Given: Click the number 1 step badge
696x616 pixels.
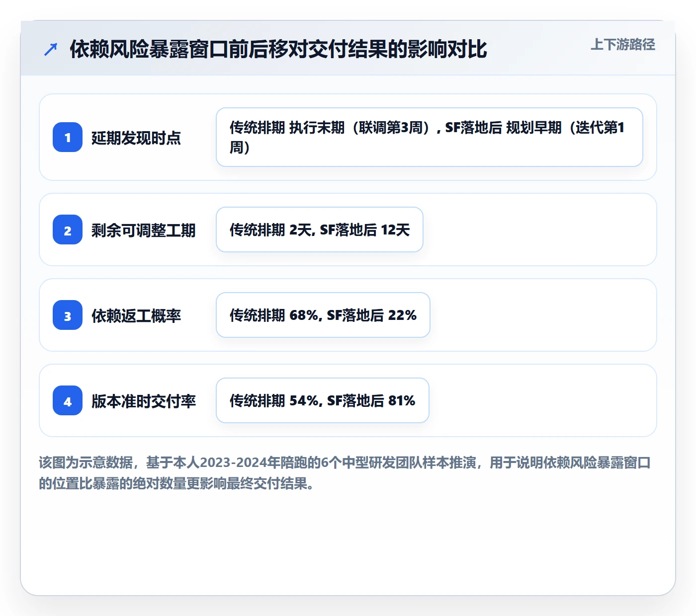Looking at the screenshot, I should (x=68, y=137).
